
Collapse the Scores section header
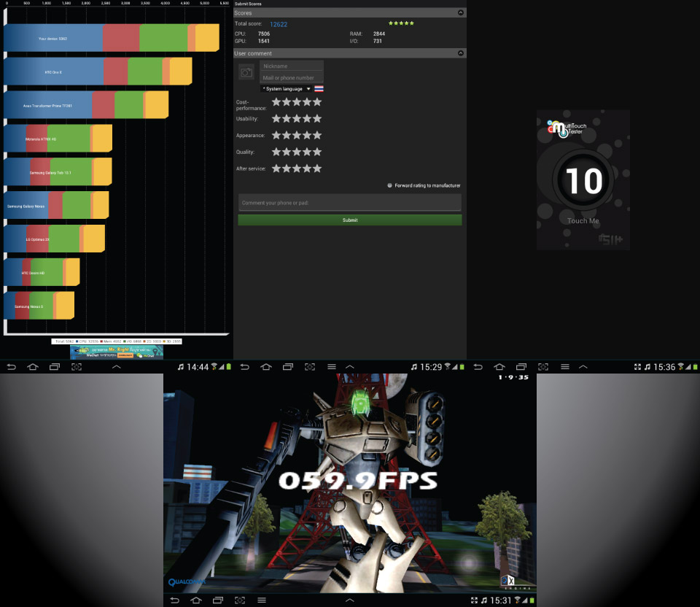coord(461,12)
